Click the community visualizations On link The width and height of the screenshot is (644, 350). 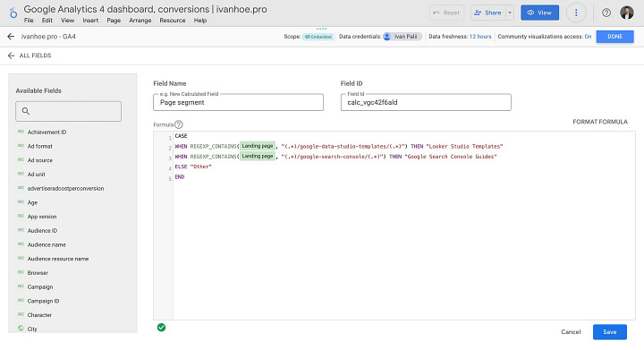588,37
